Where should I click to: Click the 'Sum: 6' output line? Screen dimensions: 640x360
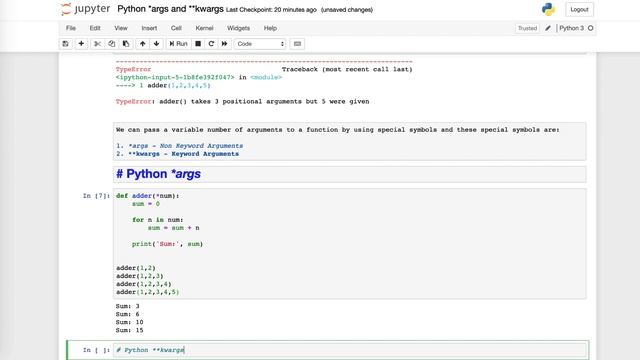[127, 314]
